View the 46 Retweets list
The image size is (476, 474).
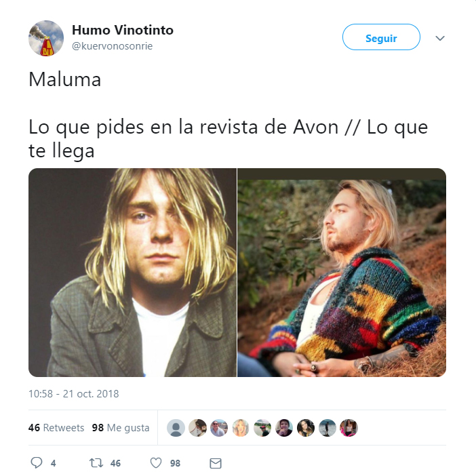(56, 427)
